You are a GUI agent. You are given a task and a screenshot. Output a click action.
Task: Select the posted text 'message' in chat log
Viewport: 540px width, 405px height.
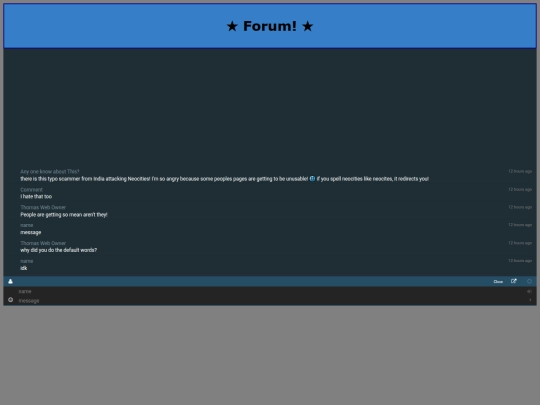click(x=31, y=232)
